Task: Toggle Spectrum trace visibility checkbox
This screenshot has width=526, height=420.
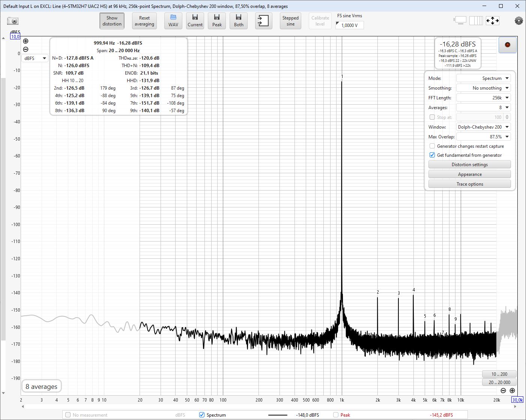Action: click(x=202, y=415)
